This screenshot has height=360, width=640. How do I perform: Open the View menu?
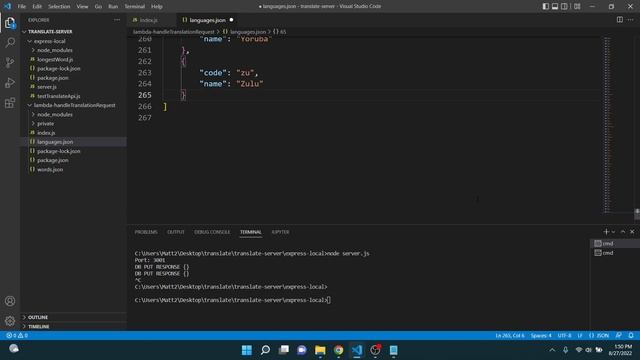pyautogui.click(x=82, y=7)
